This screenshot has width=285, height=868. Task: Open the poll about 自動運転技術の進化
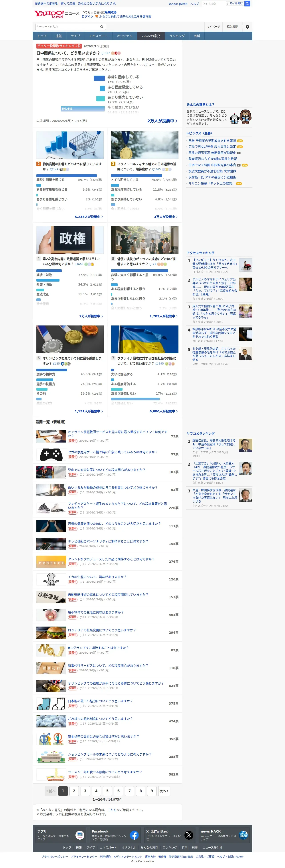pyautogui.click(x=108, y=595)
